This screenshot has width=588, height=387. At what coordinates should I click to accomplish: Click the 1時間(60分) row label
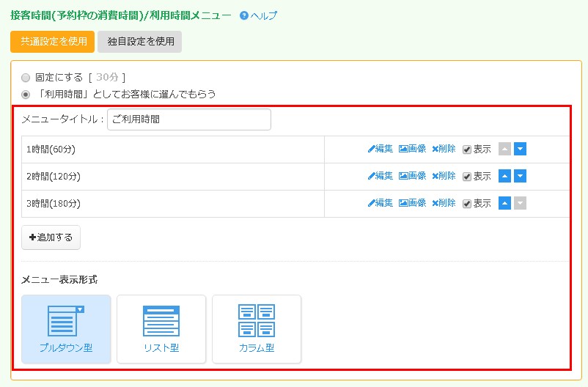coord(51,150)
